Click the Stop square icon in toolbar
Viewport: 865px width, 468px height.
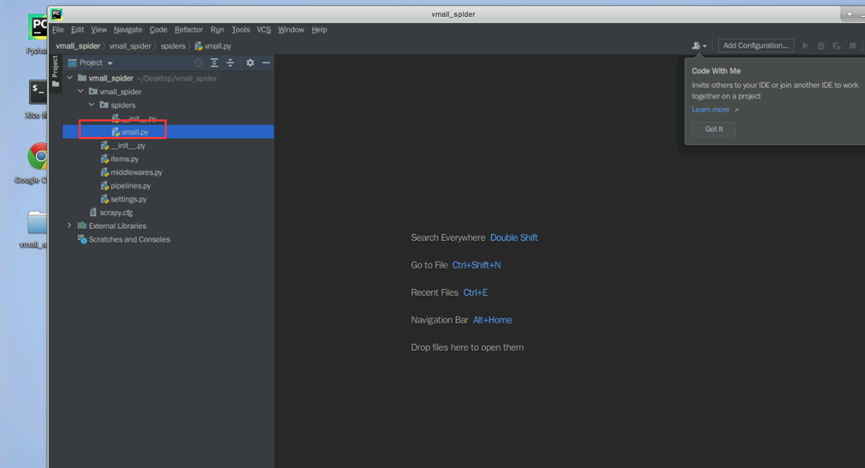852,46
